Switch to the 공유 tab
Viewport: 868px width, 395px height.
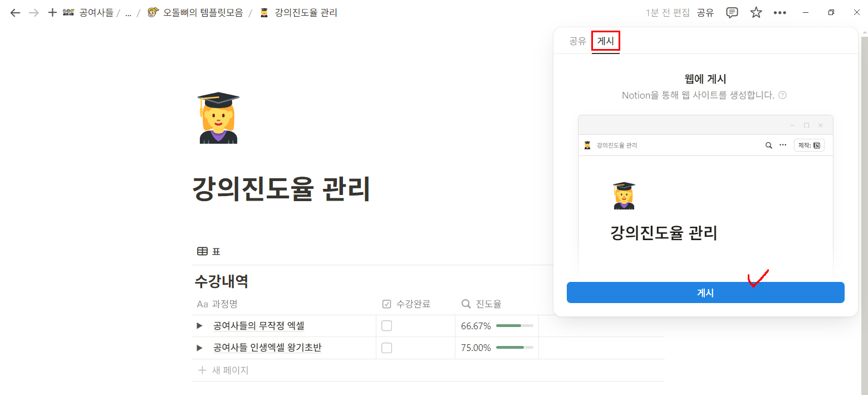pos(577,41)
